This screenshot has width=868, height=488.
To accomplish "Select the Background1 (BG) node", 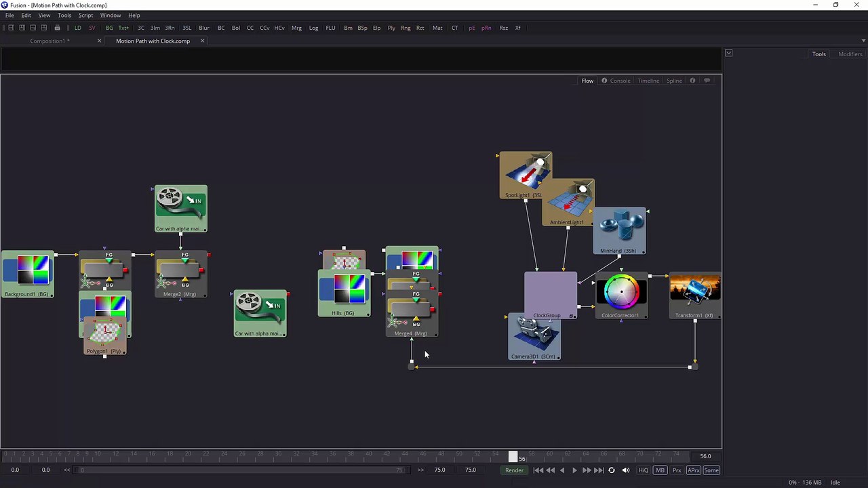I will (x=27, y=274).
